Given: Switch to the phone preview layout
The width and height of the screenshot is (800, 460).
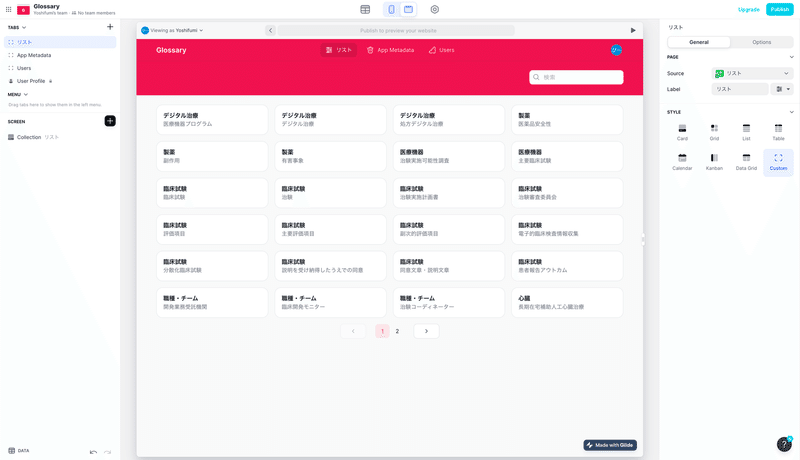Looking at the screenshot, I should pyautogui.click(x=391, y=9).
